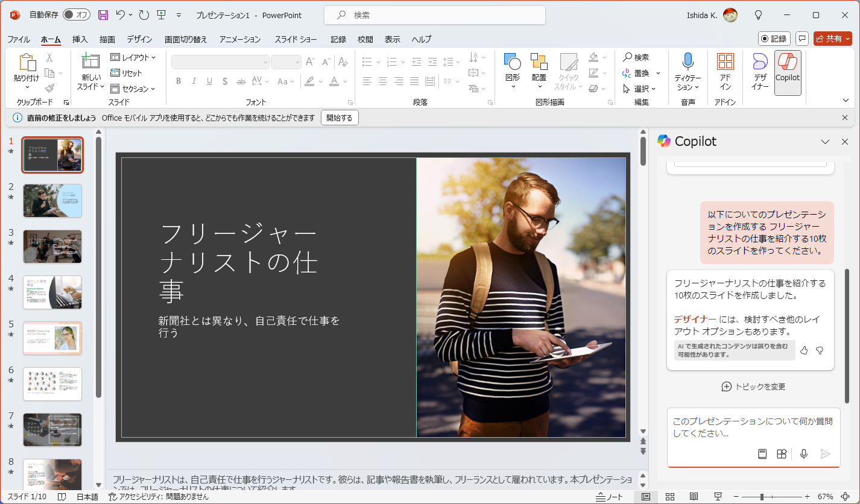Image resolution: width=860 pixels, height=504 pixels.
Task: Open the Section (セクション) dropdown
Action: click(x=133, y=89)
